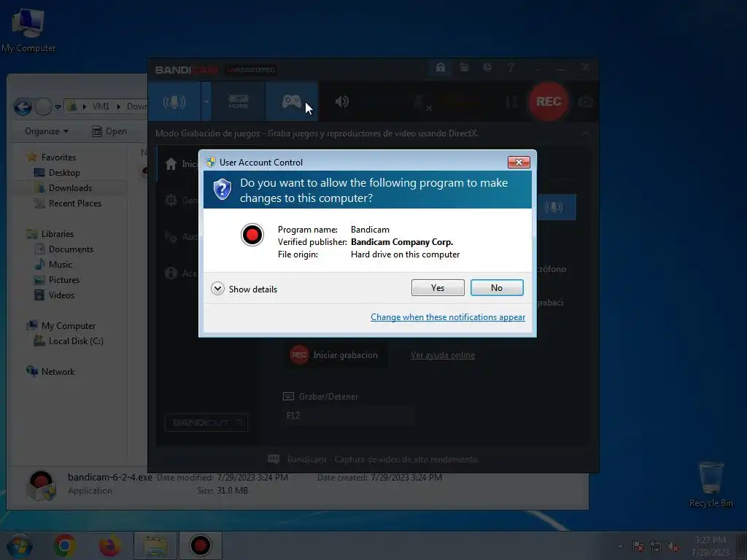Image resolution: width=747 pixels, height=560 pixels.
Task: Click the Iniciar grabacion button
Action: coord(335,355)
